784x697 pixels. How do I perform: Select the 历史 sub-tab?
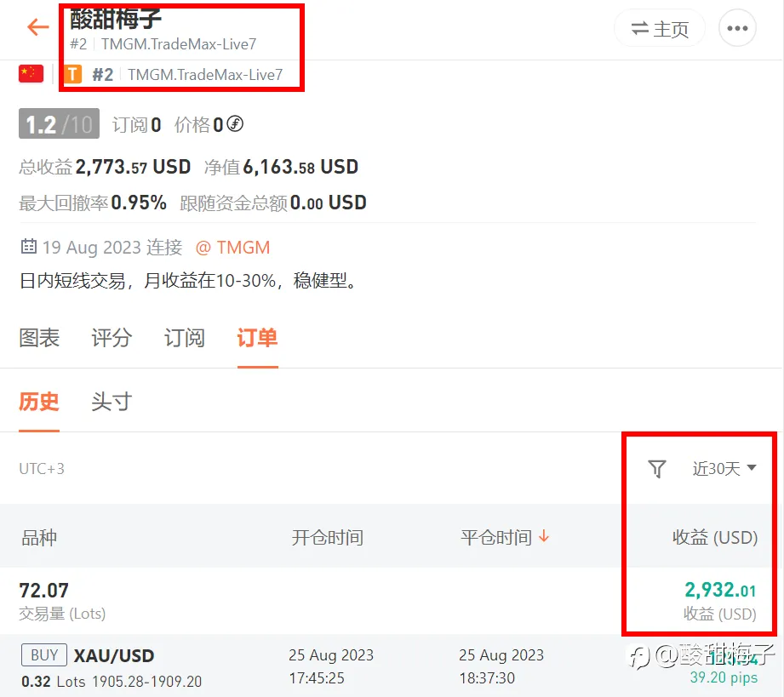[x=39, y=401]
